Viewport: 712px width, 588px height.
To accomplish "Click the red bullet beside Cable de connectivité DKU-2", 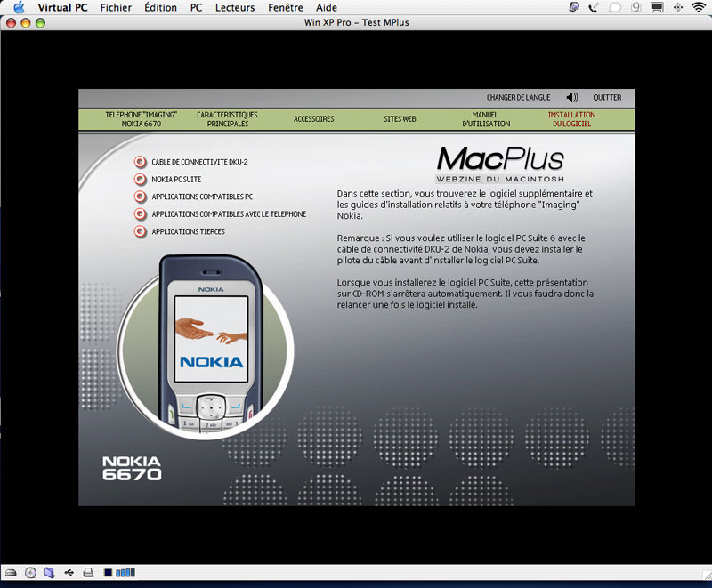I will (140, 162).
